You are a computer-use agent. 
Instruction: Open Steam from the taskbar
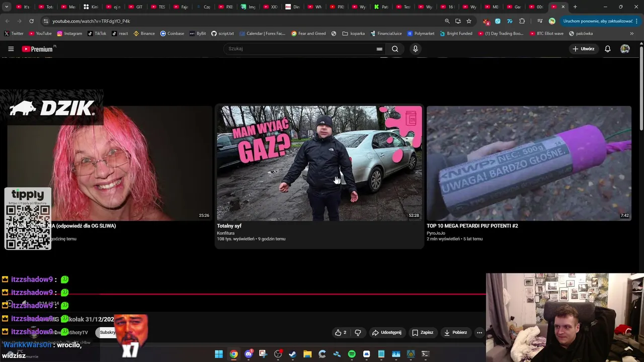(x=293, y=354)
